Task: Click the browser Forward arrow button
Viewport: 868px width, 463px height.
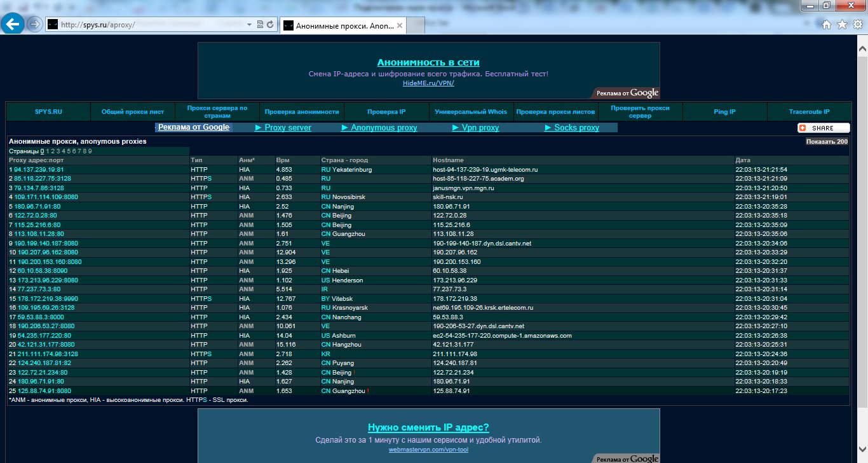Action: [x=34, y=25]
